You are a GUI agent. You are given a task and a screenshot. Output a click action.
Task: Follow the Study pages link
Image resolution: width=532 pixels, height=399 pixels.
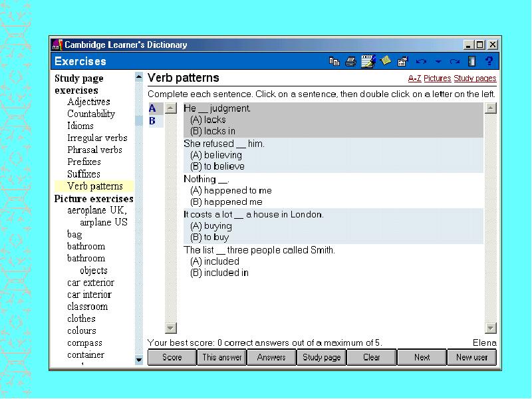coord(475,78)
